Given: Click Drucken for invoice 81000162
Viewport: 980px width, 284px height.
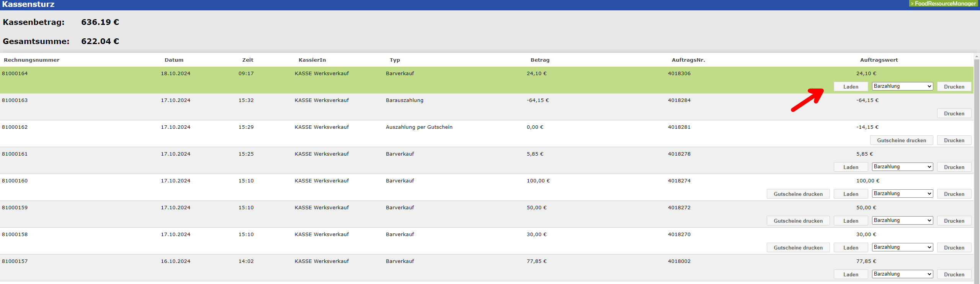Looking at the screenshot, I should tap(954, 140).
